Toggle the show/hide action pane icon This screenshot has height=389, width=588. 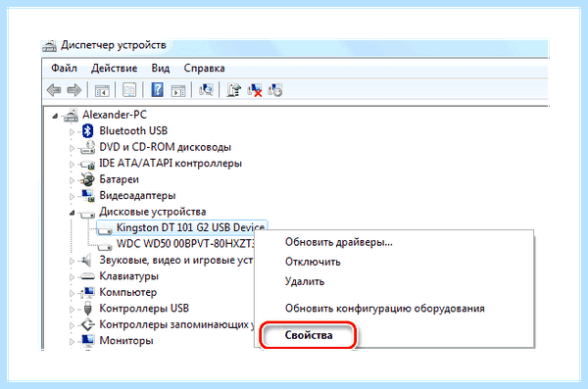point(178,90)
